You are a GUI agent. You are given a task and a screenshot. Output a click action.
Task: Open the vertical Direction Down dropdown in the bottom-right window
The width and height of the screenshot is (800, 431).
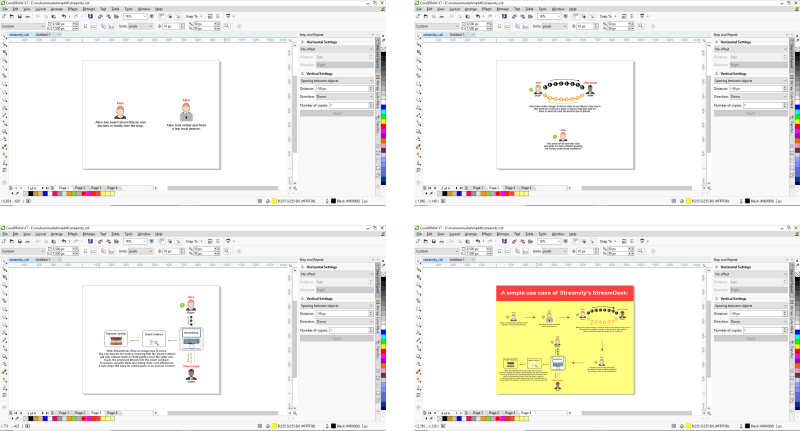pos(759,321)
